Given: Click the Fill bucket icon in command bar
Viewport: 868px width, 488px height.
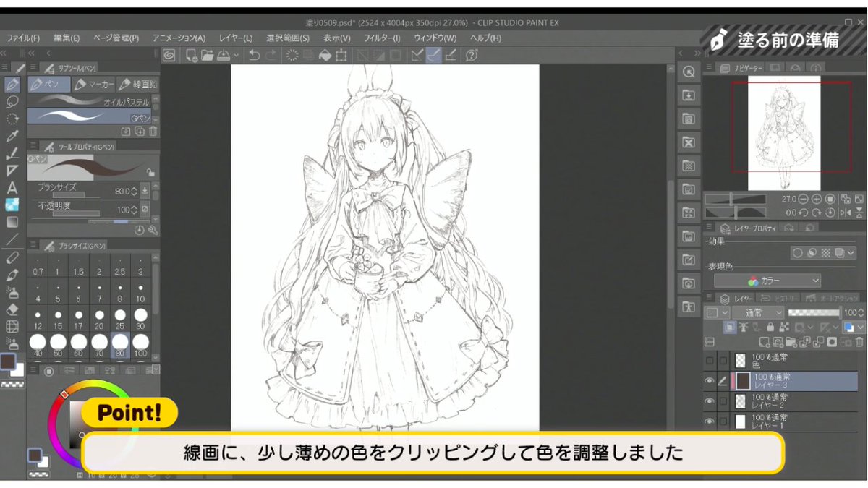Looking at the screenshot, I should tap(325, 55).
